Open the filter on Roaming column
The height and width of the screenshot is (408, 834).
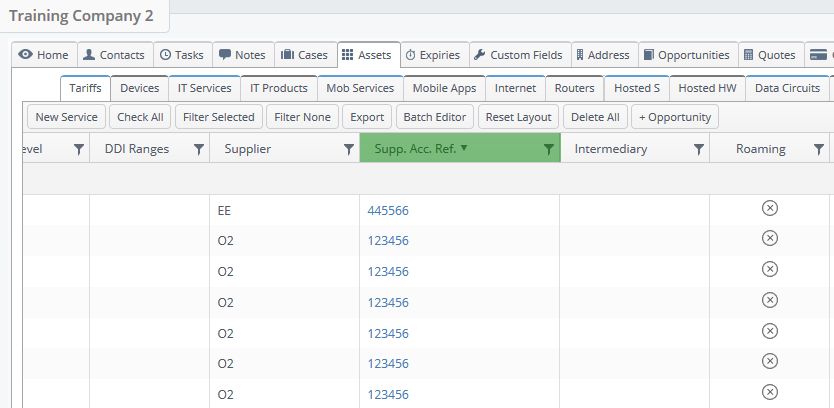click(x=819, y=149)
